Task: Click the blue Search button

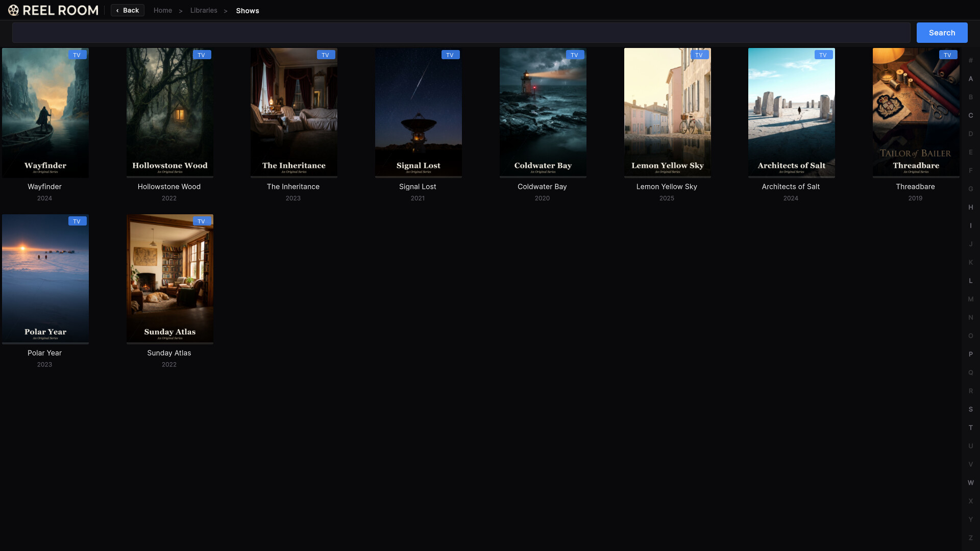Action: (x=942, y=33)
